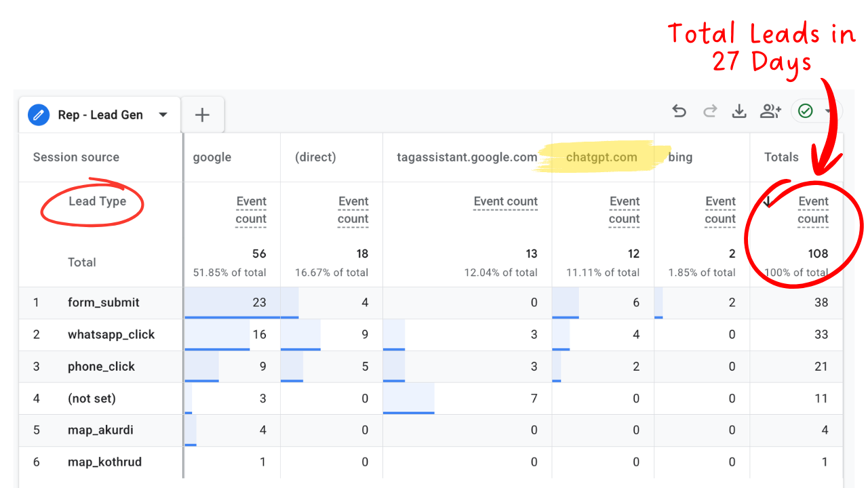Click the undo arrow icon
Viewport: 868px width, 488px height.
[679, 111]
